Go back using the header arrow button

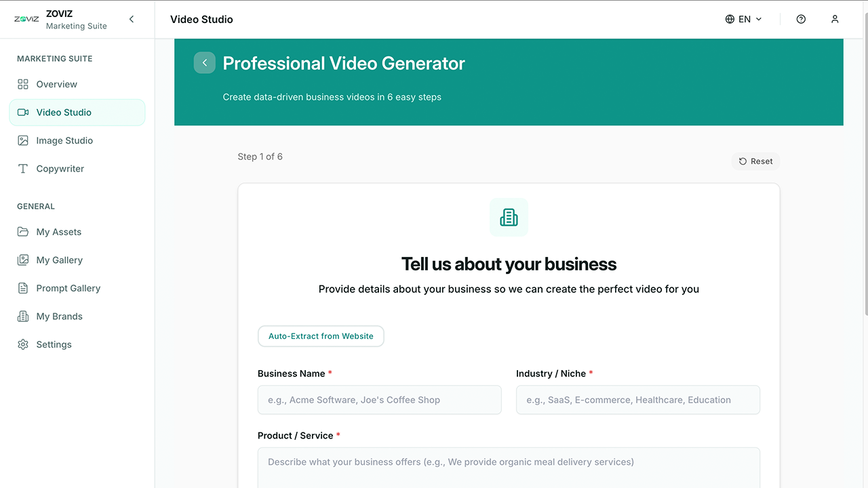point(205,63)
